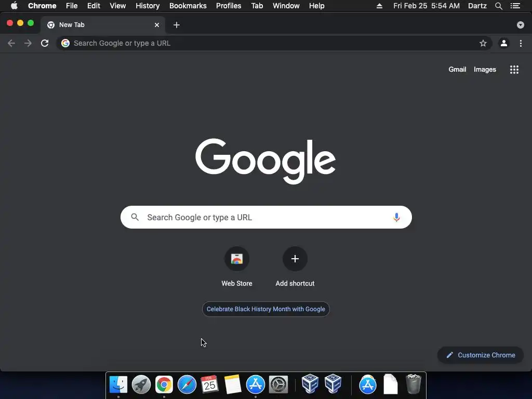532x399 pixels.
Task: Open the Bookmarks menu
Action: [188, 6]
